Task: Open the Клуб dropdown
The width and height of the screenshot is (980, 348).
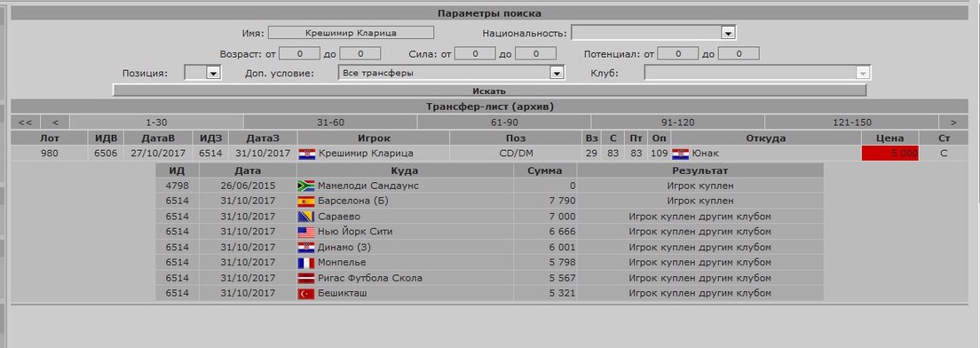Action: (863, 73)
